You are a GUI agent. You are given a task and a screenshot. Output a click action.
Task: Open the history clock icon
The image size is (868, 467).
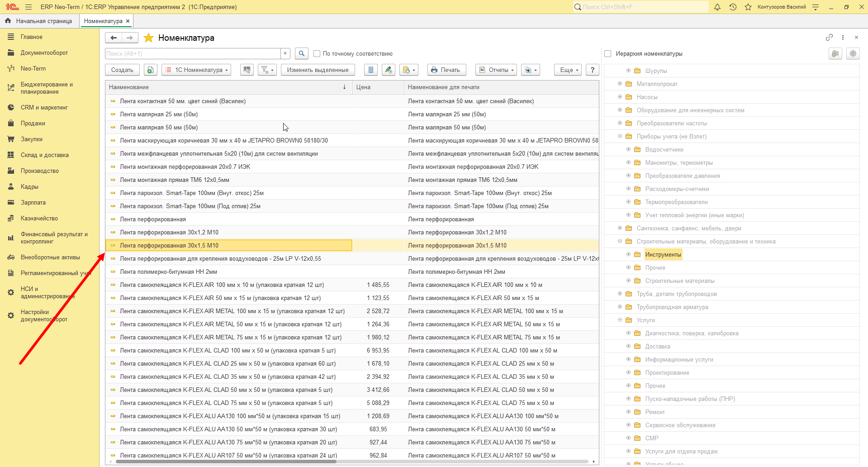(733, 7)
